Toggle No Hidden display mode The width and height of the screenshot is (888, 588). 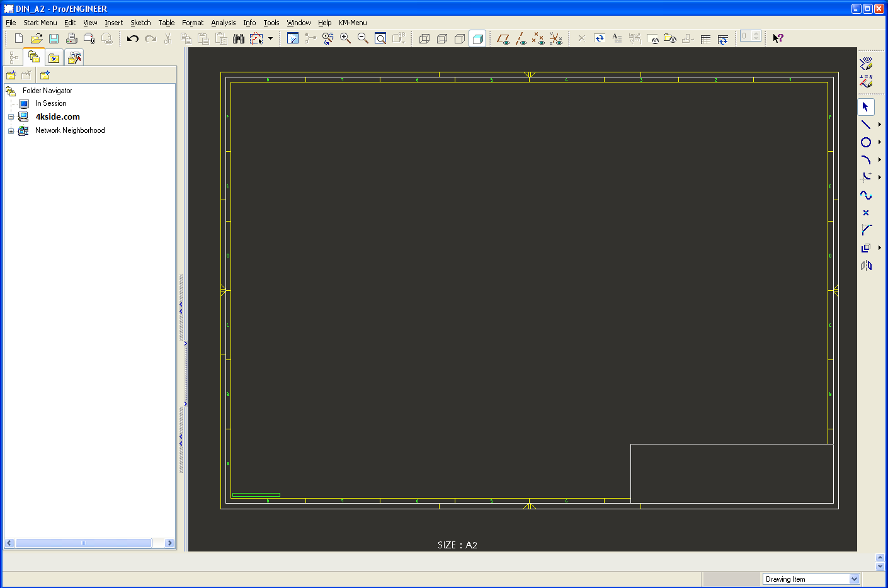460,38
